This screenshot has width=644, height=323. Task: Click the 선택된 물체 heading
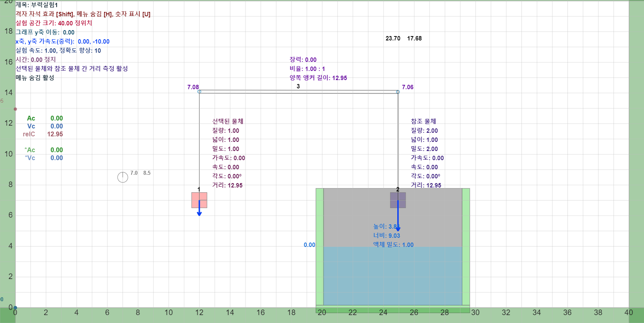[228, 121]
